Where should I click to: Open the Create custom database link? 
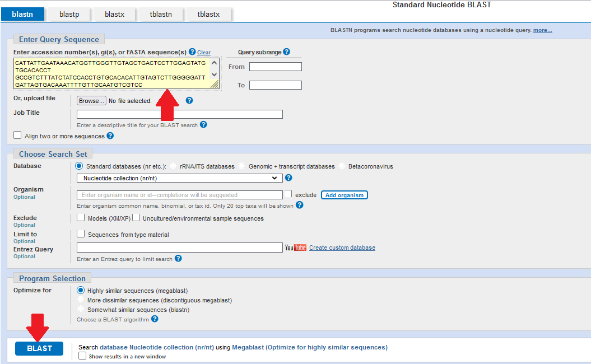click(x=342, y=248)
